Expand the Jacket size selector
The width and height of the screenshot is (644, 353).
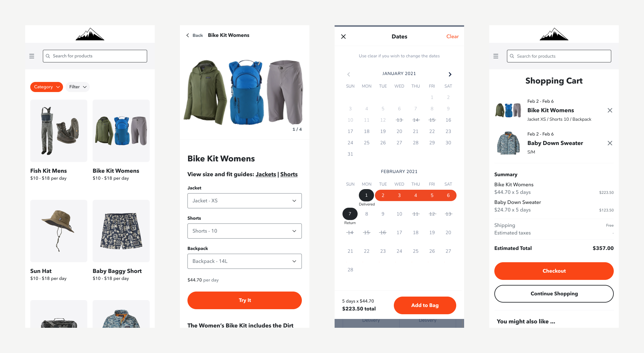coord(244,200)
